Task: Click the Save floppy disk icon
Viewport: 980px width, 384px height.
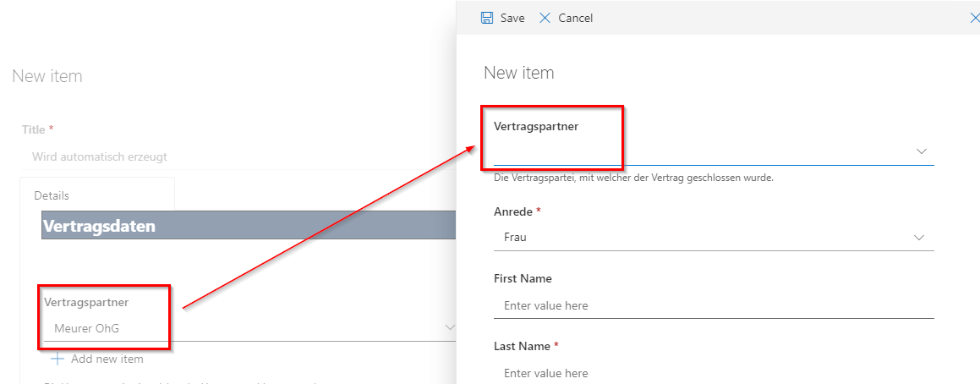Action: point(487,18)
